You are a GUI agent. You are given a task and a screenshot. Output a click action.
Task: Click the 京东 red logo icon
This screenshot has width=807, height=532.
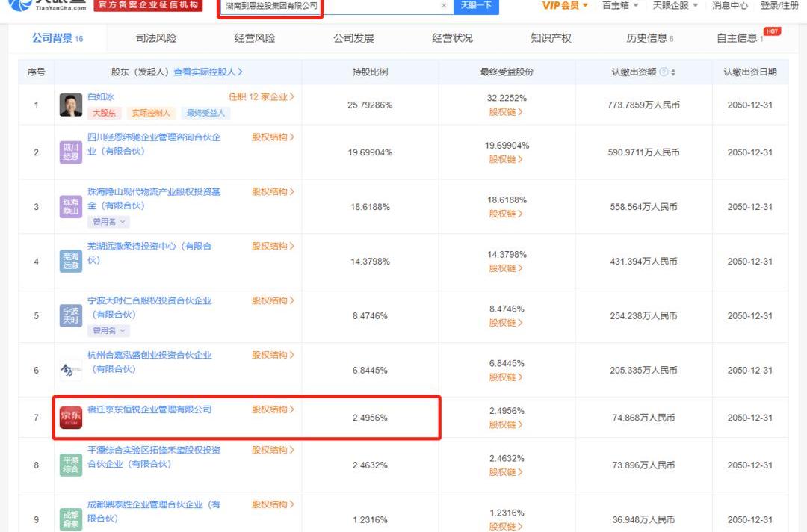[70, 417]
